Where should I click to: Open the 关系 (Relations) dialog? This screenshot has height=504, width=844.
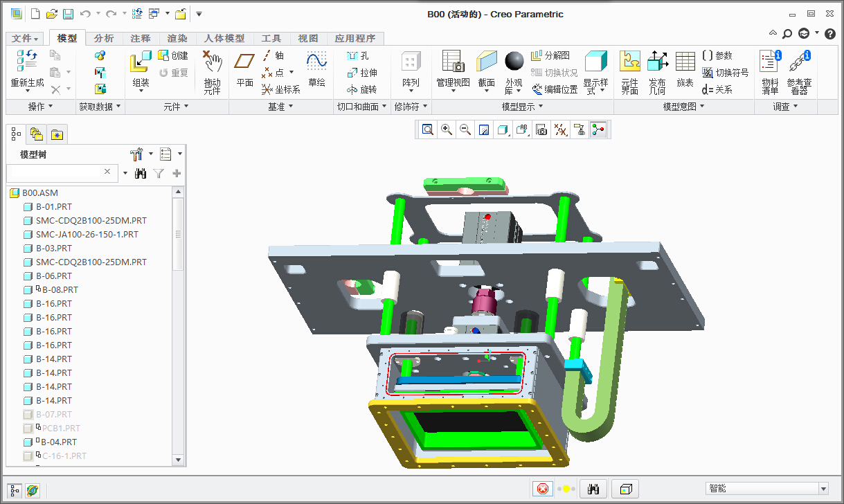(717, 89)
